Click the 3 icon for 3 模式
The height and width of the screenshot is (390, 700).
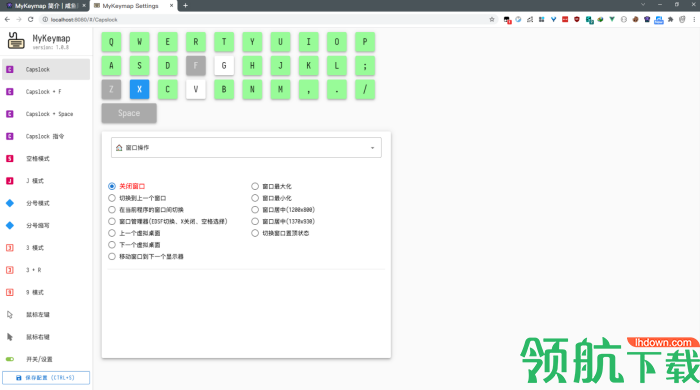[10, 248]
